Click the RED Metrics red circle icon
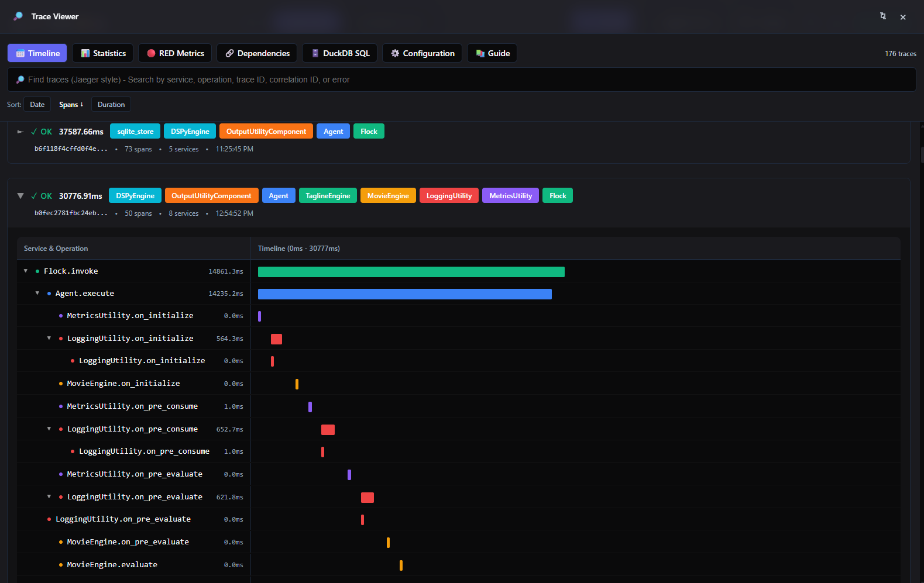 [x=151, y=53]
